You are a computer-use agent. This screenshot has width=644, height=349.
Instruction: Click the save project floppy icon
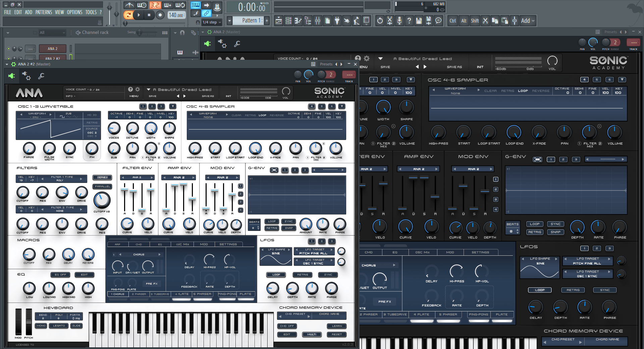(x=419, y=21)
